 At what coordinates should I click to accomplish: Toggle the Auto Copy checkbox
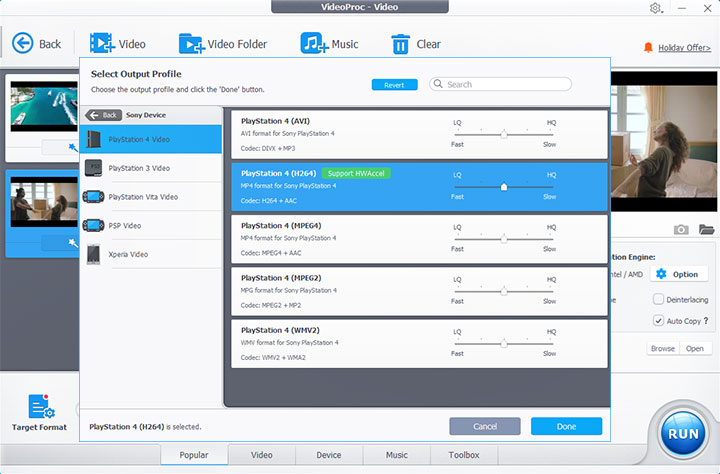click(658, 320)
